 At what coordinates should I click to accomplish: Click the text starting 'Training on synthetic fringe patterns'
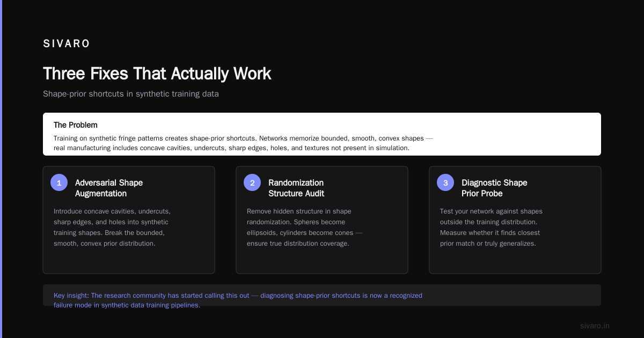point(243,143)
